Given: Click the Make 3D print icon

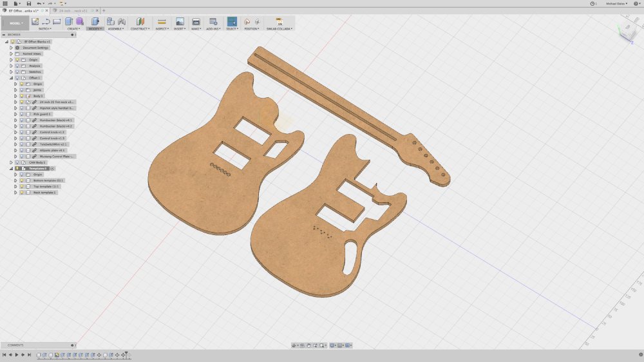Looking at the screenshot, I should tap(196, 21).
